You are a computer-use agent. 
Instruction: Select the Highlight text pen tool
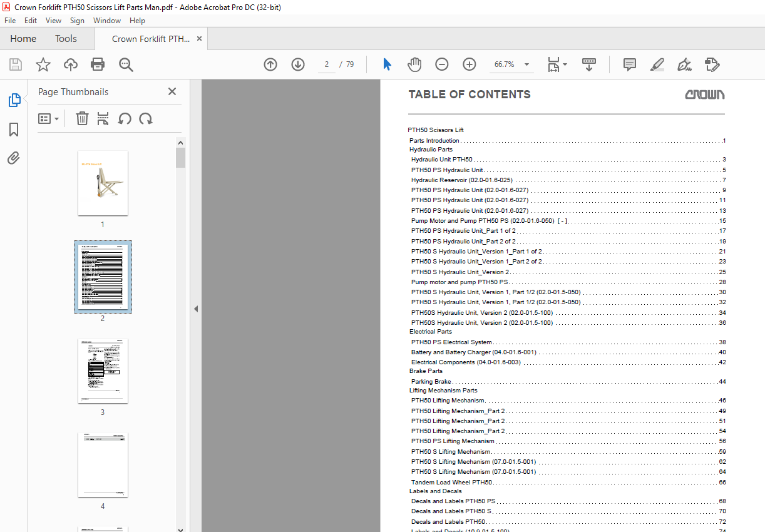[x=657, y=64]
